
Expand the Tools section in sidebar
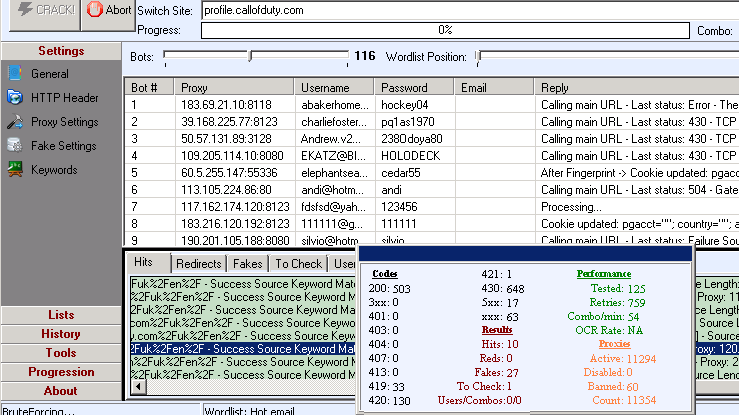point(61,353)
